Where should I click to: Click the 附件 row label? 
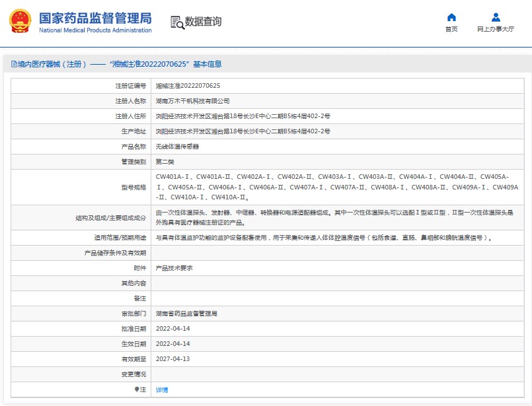[x=140, y=268]
